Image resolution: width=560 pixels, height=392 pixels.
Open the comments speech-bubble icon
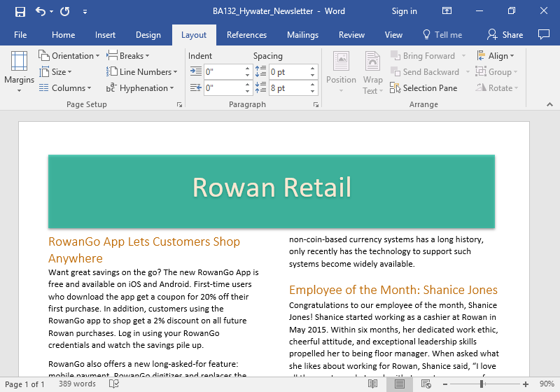(x=543, y=35)
